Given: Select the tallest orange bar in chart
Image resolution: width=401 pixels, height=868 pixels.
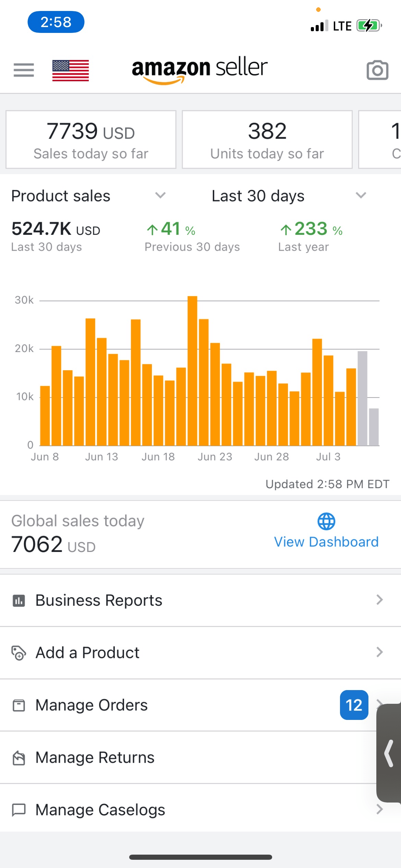Looking at the screenshot, I should point(192,370).
